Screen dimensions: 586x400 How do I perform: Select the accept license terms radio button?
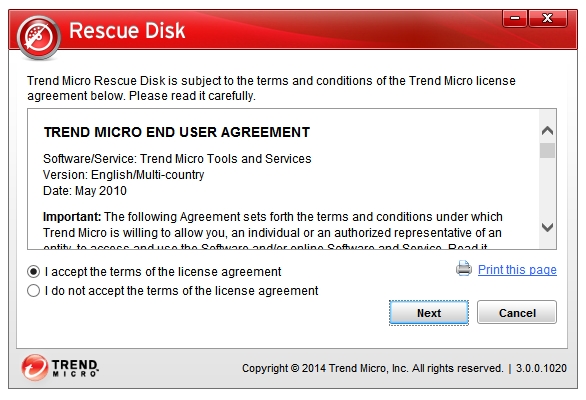point(33,272)
